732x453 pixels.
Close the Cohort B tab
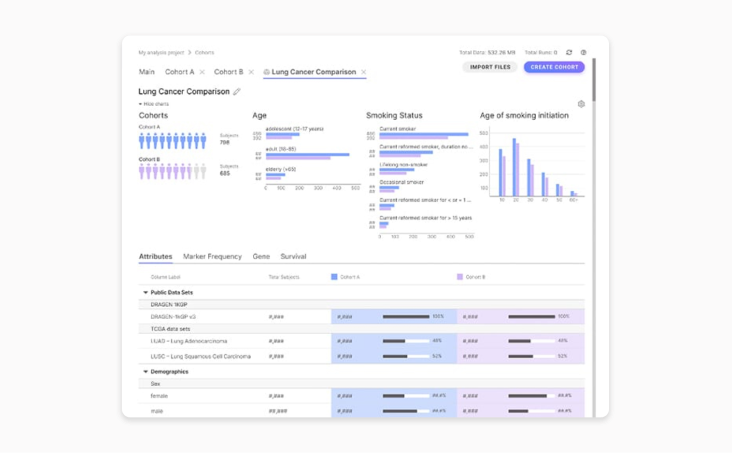[251, 72]
